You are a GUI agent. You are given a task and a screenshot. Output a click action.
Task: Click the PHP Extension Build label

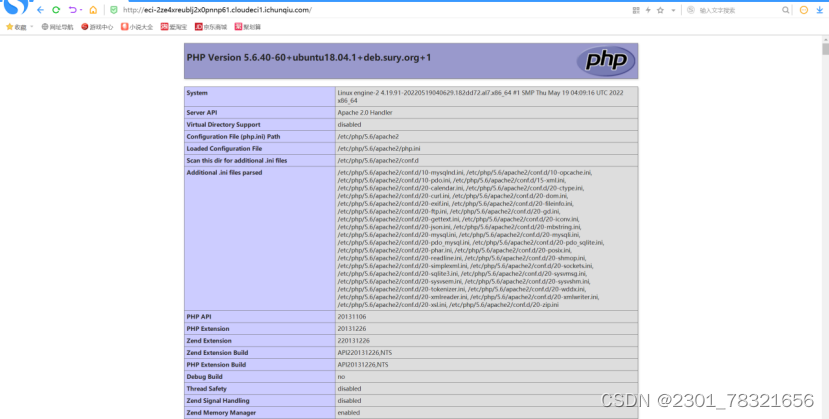tap(216, 365)
